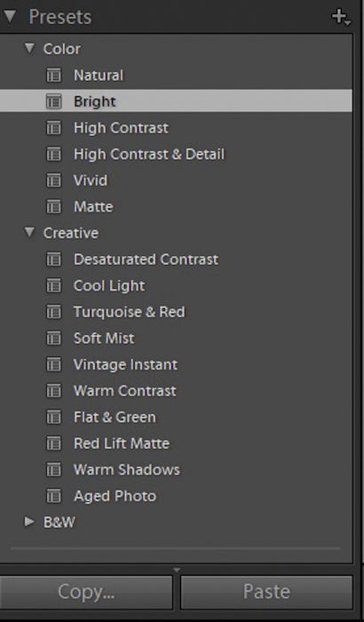The height and width of the screenshot is (622, 364).
Task: Click the preset icon beside Natural
Action: (53, 75)
